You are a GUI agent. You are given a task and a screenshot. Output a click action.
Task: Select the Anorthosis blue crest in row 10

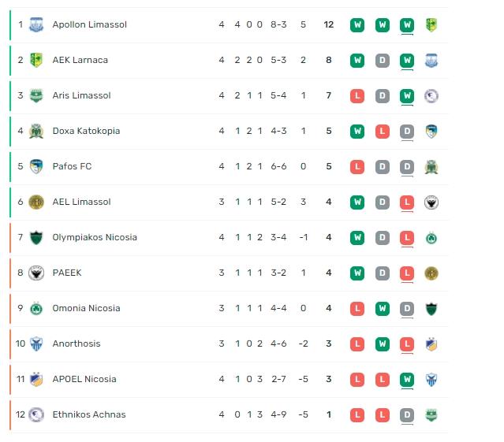click(36, 344)
